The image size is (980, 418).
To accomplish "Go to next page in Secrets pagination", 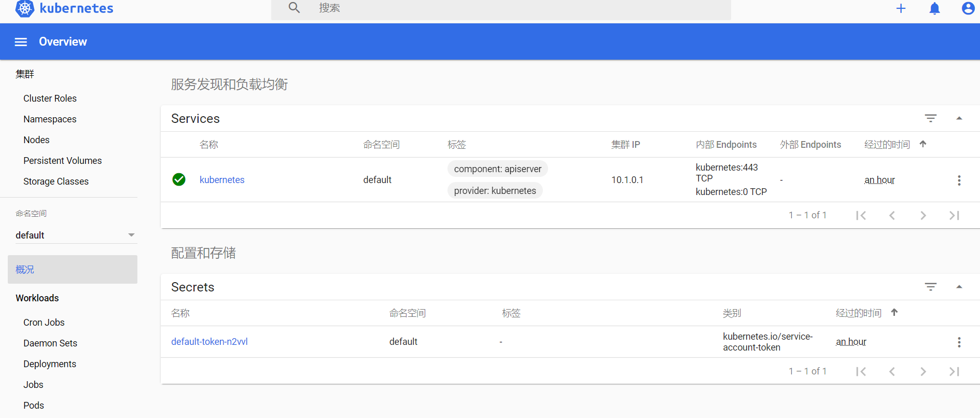I will click(x=923, y=371).
